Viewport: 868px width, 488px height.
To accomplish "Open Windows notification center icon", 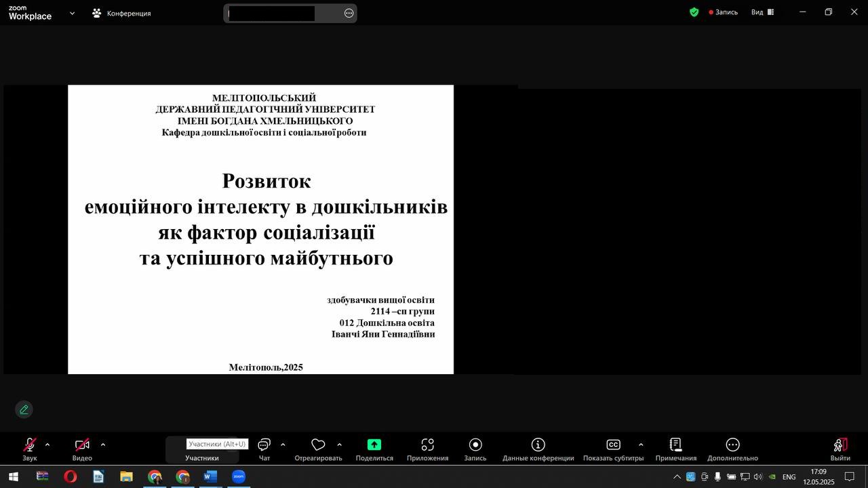I will pyautogui.click(x=849, y=477).
